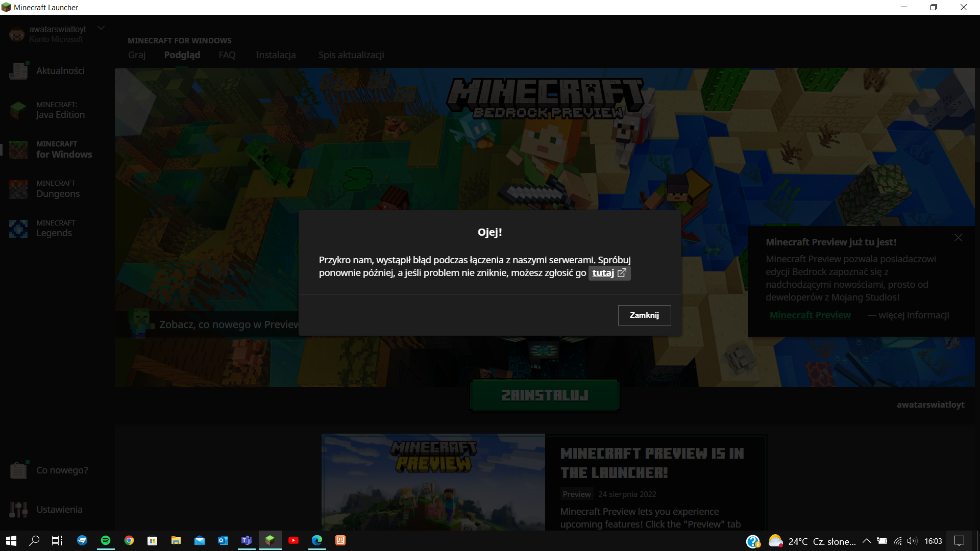Open Minecraft Dungeons sidebar icon
The width and height of the screenshot is (980, 551).
[19, 189]
